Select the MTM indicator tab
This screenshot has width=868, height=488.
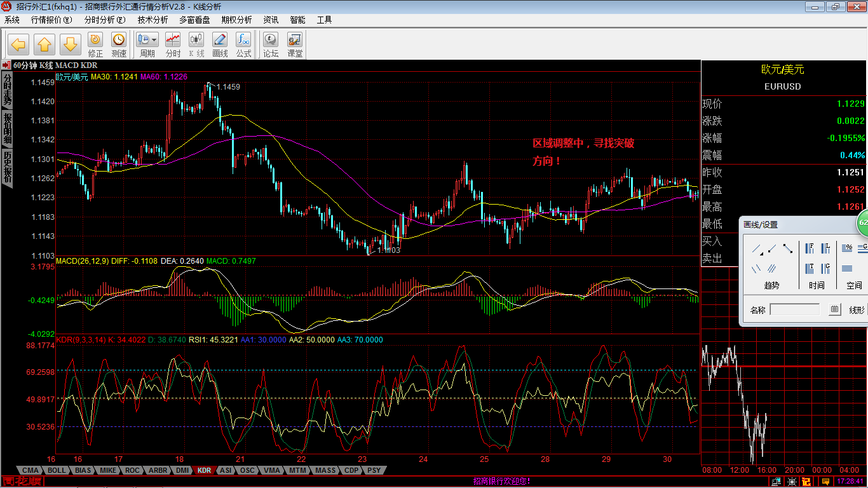click(297, 470)
